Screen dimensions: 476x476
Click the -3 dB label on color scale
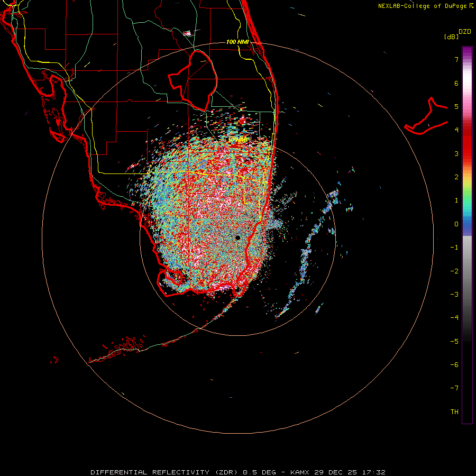(454, 295)
